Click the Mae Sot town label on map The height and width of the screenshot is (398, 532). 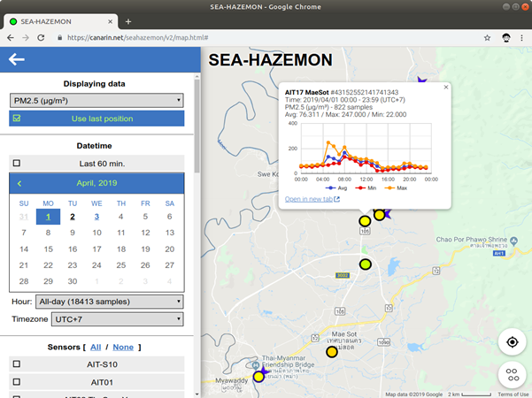344,334
